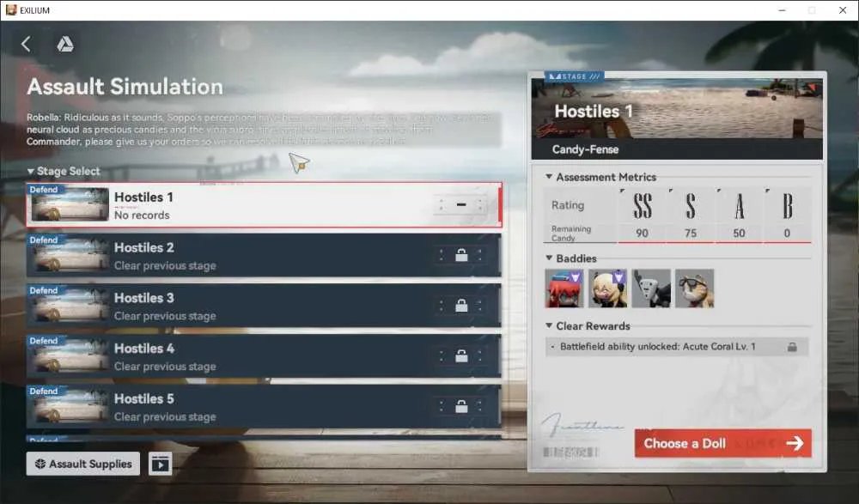Open the home triangle logo icon
This screenshot has height=504, width=859.
(x=65, y=44)
